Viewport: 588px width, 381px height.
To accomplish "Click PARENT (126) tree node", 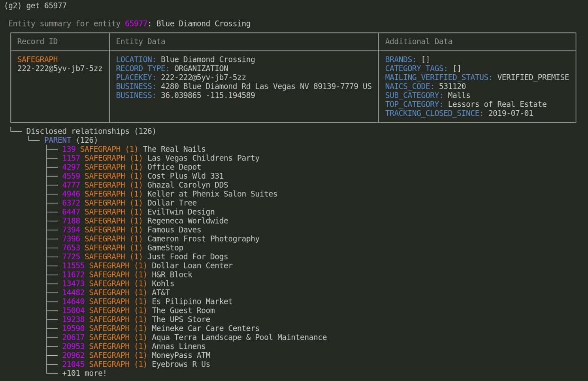I will (x=71, y=140).
